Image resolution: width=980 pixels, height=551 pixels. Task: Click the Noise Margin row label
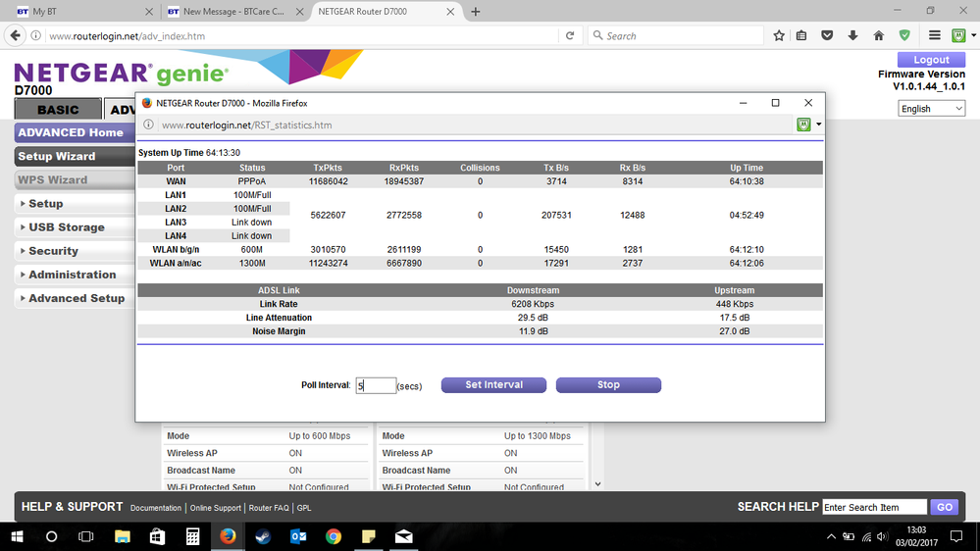point(279,331)
